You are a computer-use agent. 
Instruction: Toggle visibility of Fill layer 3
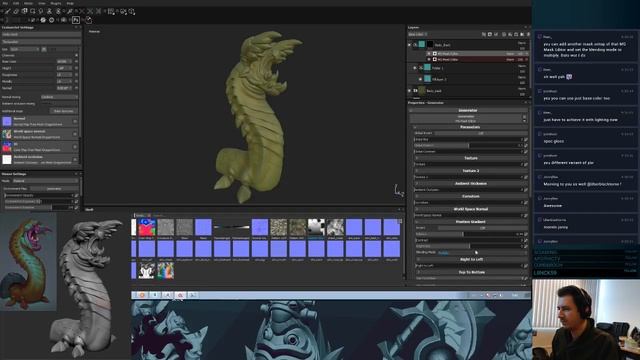(x=420, y=79)
